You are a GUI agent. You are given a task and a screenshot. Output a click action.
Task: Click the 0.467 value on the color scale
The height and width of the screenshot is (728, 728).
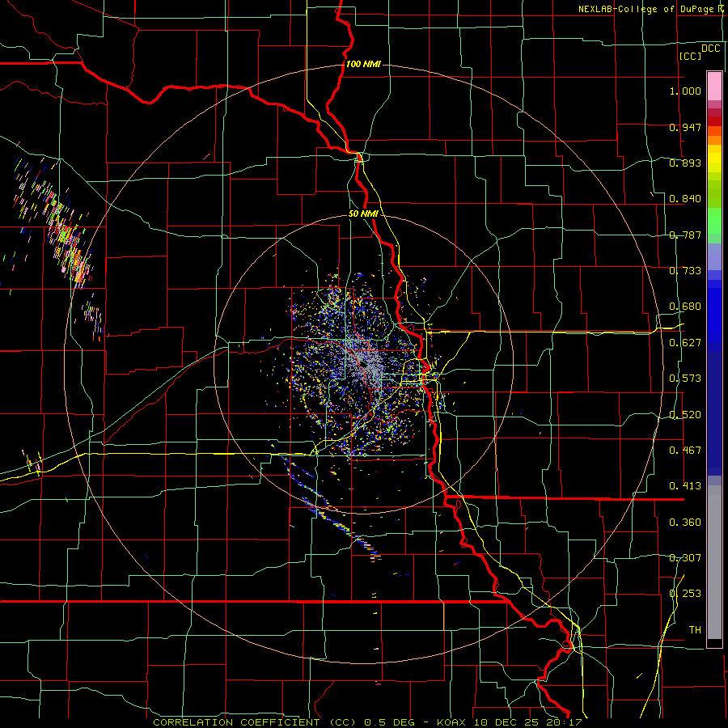click(685, 451)
